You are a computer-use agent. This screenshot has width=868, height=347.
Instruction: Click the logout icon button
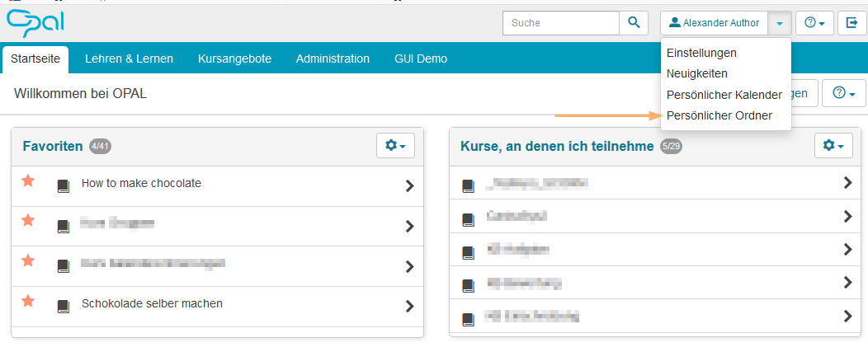click(851, 23)
